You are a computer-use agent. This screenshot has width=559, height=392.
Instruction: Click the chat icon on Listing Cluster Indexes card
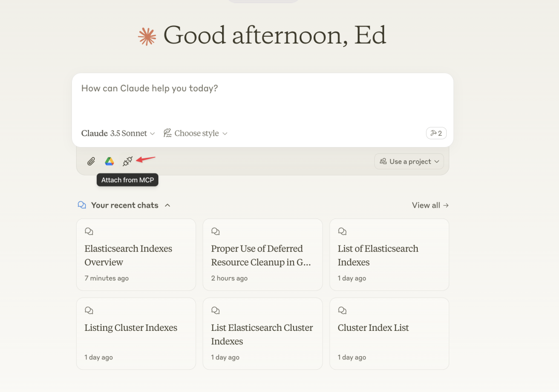pyautogui.click(x=89, y=311)
